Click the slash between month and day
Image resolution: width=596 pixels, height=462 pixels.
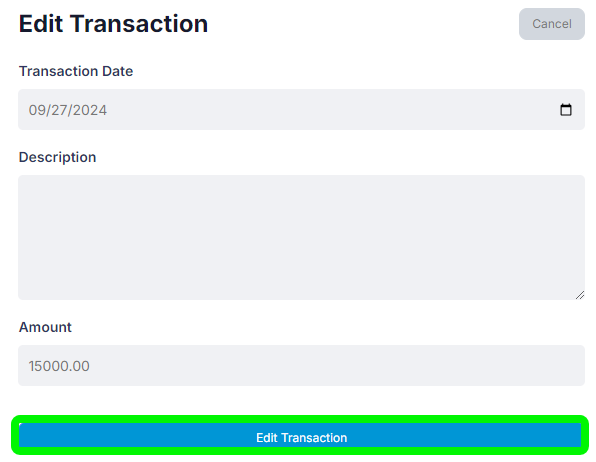coord(49,110)
